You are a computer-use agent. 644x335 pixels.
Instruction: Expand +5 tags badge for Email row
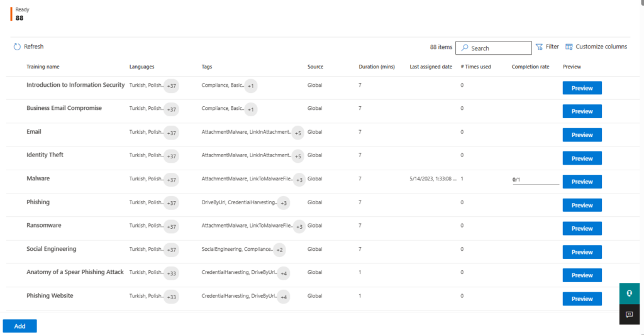298,133
